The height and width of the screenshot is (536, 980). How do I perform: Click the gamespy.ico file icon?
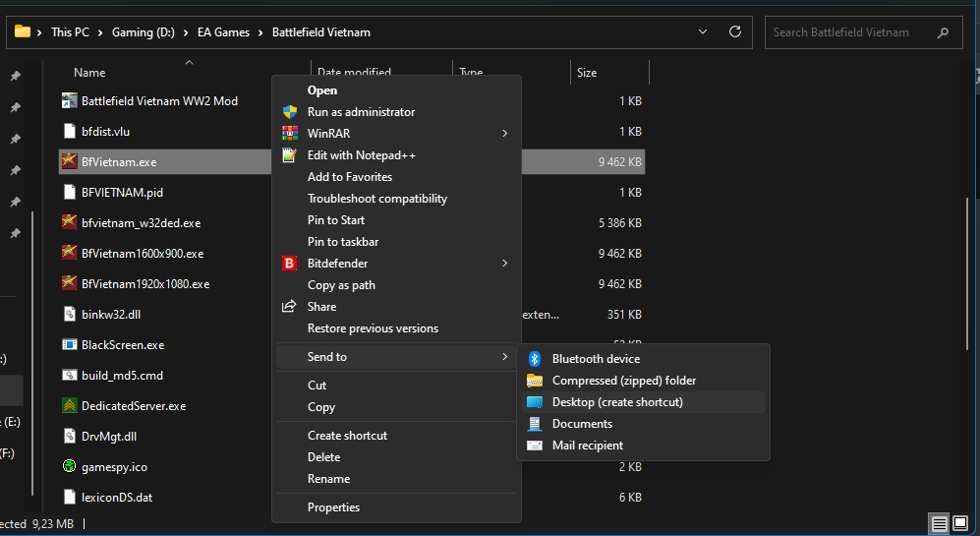point(70,466)
